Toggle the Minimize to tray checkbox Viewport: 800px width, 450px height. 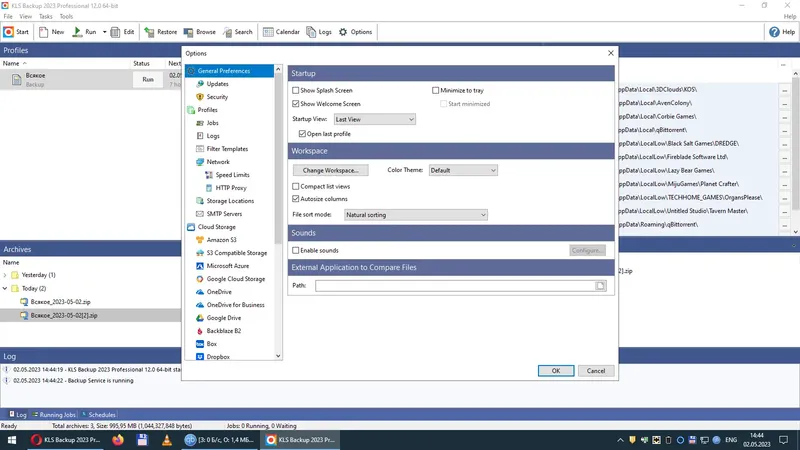(435, 90)
